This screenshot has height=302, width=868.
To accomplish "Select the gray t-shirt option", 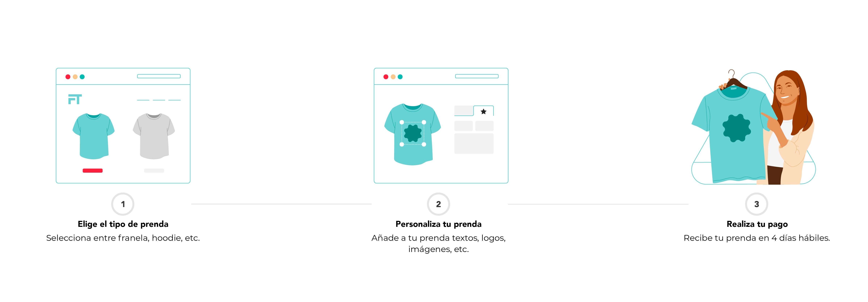I will pos(154,136).
